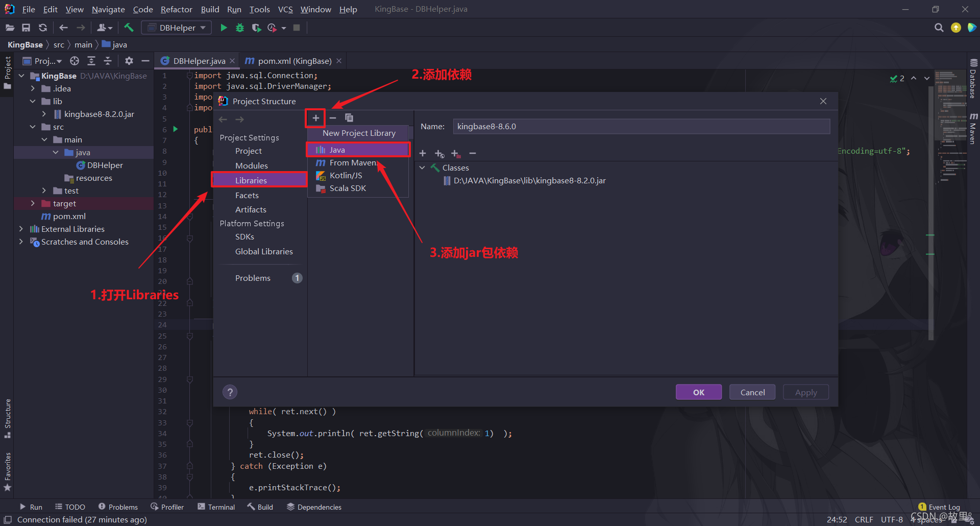Open the Refactor menu
This screenshot has height=526, width=980.
click(176, 9)
